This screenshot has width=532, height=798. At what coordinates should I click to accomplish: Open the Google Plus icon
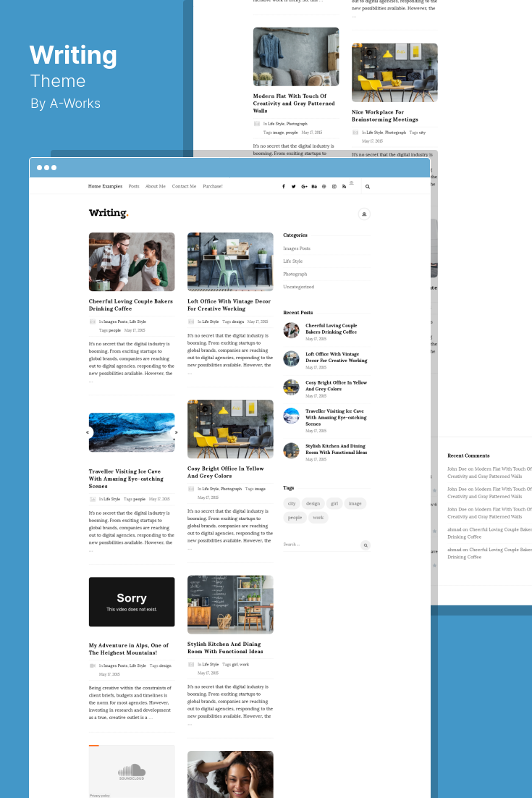(x=304, y=187)
